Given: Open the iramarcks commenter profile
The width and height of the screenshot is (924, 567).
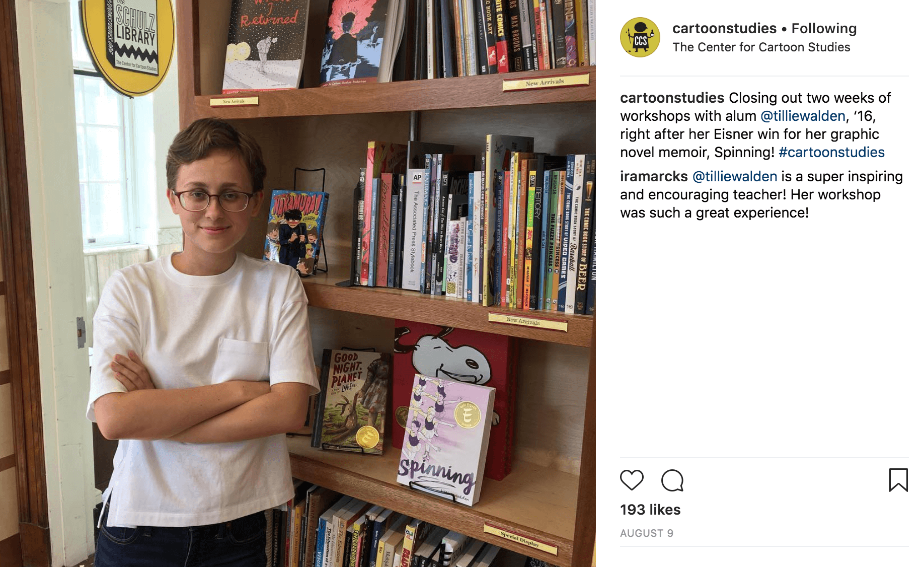Looking at the screenshot, I should point(654,176).
